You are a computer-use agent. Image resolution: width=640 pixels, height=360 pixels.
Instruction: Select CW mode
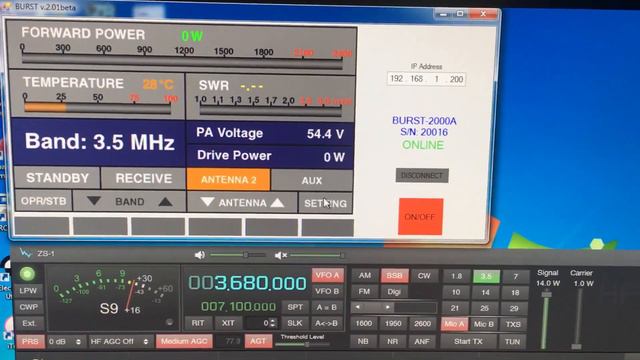pyautogui.click(x=424, y=276)
